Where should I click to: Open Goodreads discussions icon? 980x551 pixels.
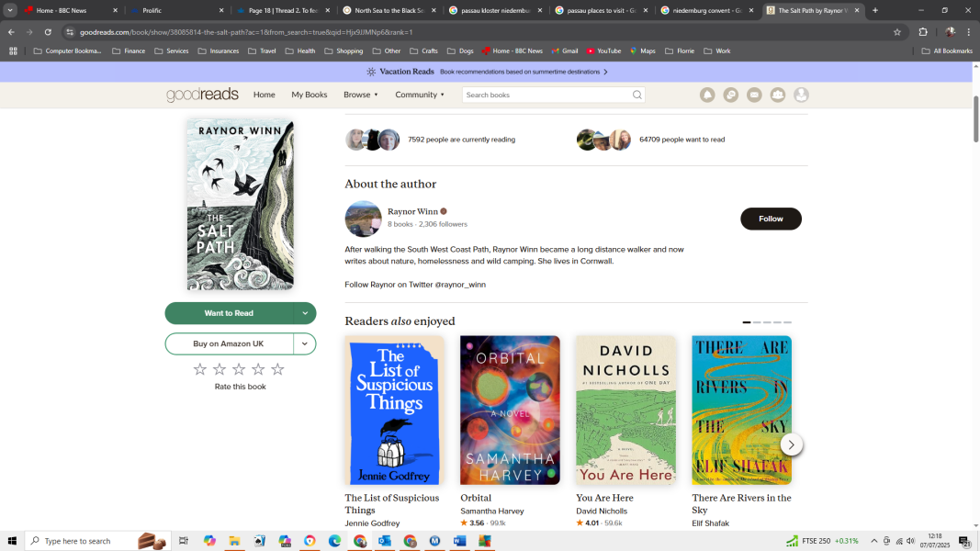coord(730,95)
